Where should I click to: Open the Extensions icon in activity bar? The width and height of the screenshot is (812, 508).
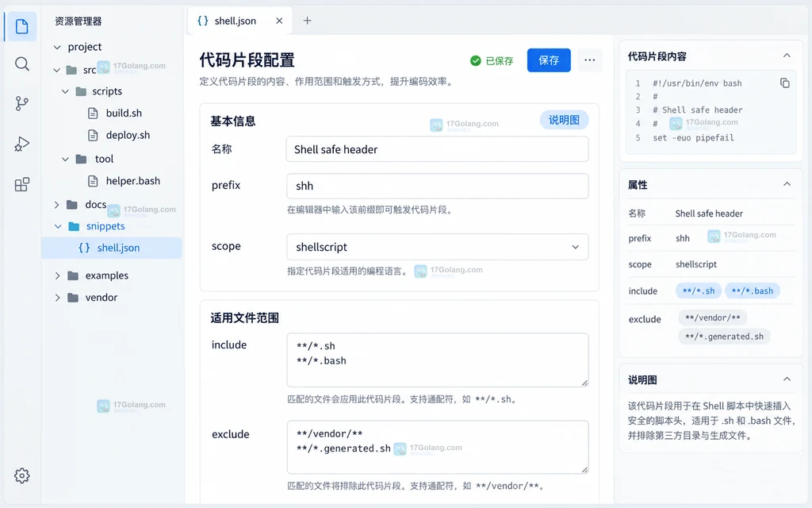coord(21,184)
